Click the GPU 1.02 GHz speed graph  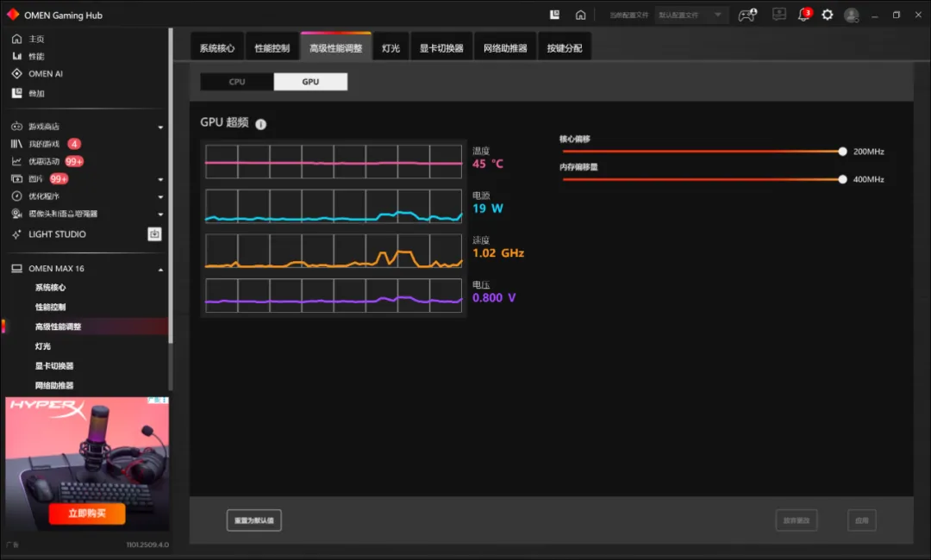coord(333,251)
